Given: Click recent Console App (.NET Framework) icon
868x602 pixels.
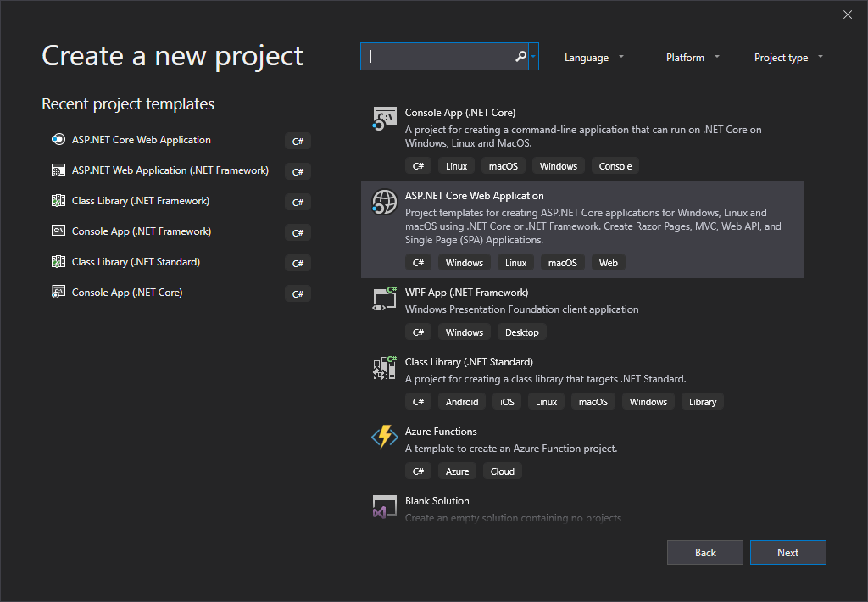Looking at the screenshot, I should 58,231.
